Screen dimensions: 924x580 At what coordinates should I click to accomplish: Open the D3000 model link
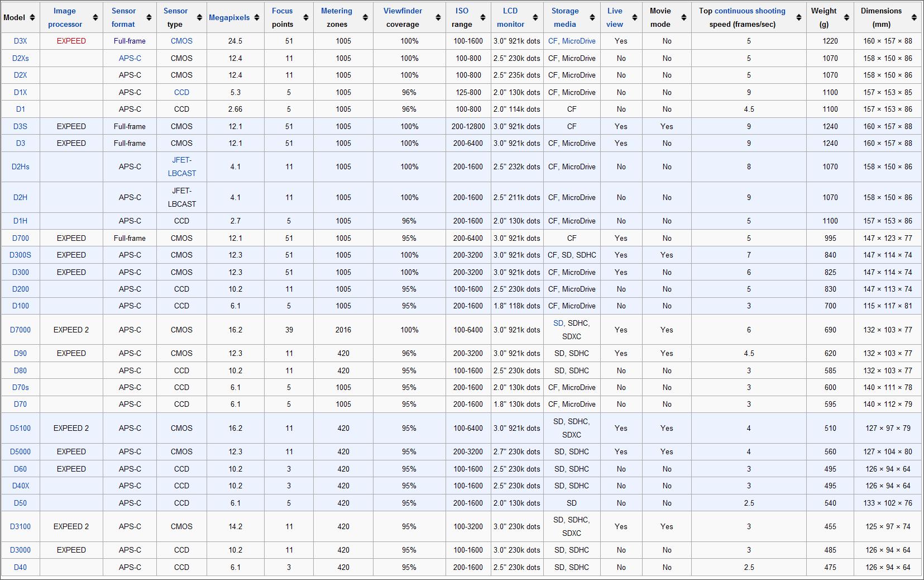click(x=20, y=550)
